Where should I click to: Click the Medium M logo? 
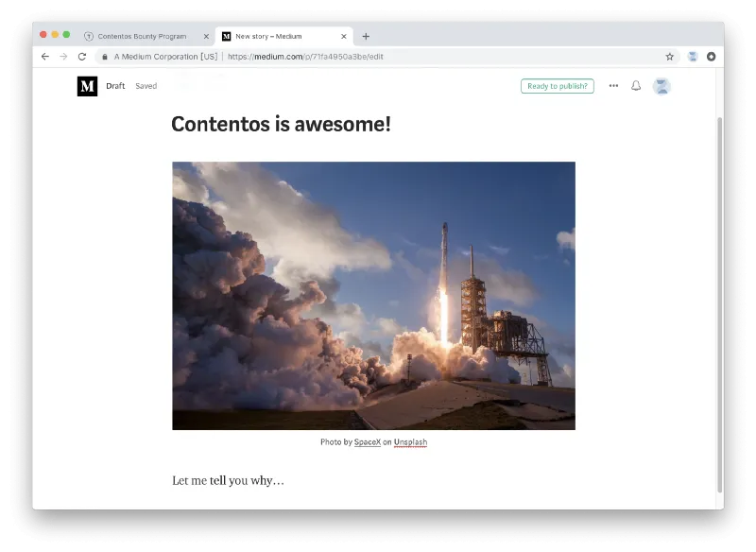click(x=87, y=86)
